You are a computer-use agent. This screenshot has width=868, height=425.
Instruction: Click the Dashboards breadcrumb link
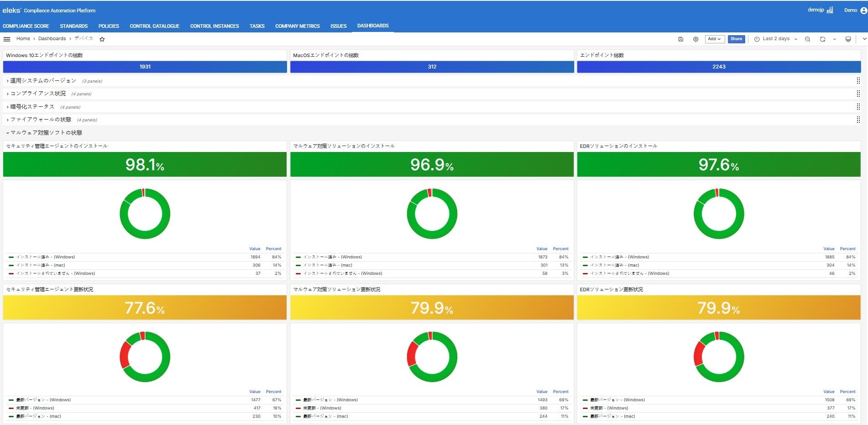point(52,39)
